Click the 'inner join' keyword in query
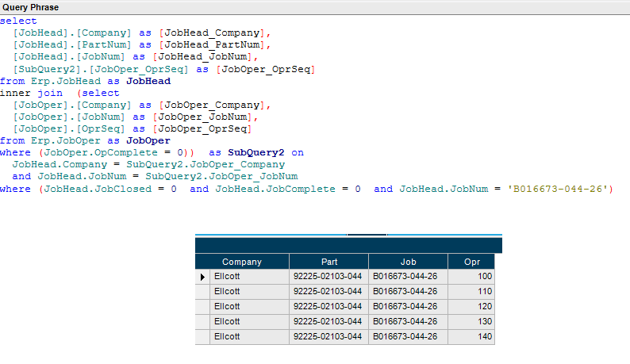This screenshot has height=364, width=630. pyautogui.click(x=31, y=94)
